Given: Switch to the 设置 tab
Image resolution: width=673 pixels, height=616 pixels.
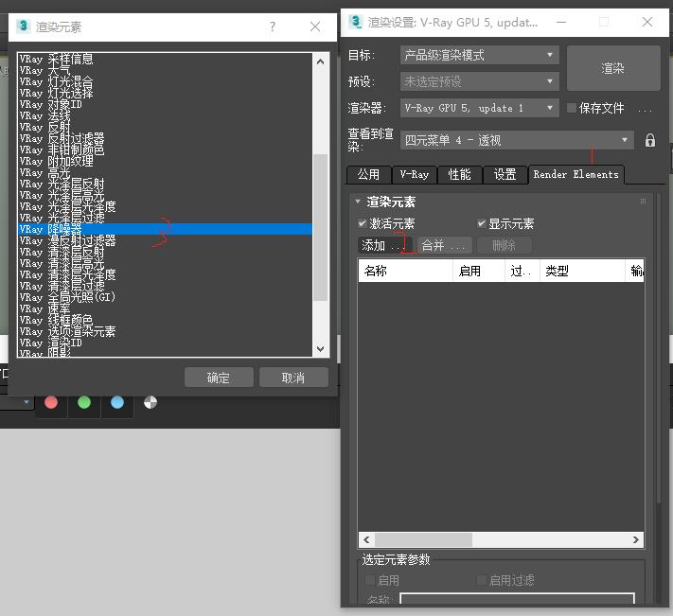Looking at the screenshot, I should pyautogui.click(x=505, y=175).
